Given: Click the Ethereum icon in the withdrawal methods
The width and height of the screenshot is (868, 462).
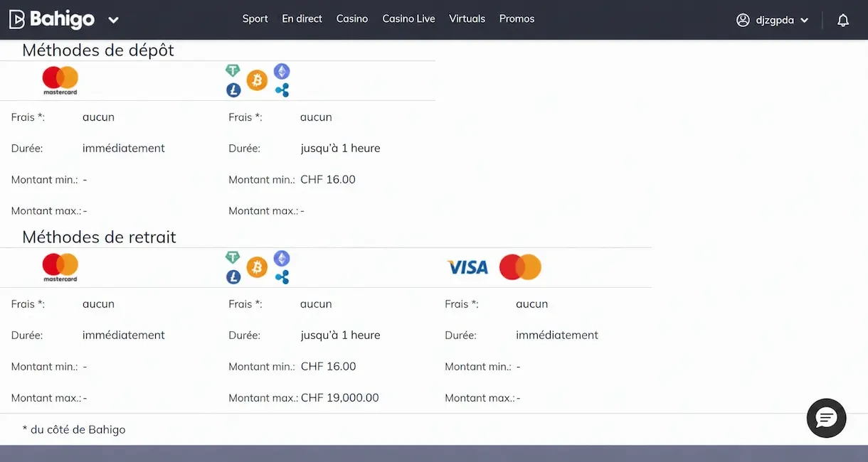Looking at the screenshot, I should [282, 258].
